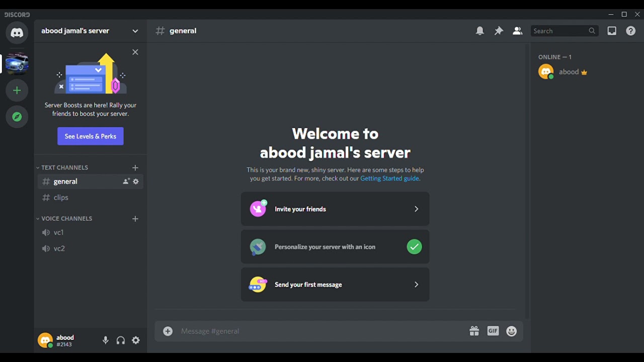Click the chat area scrollbar
The image size is (644, 362).
[527, 182]
